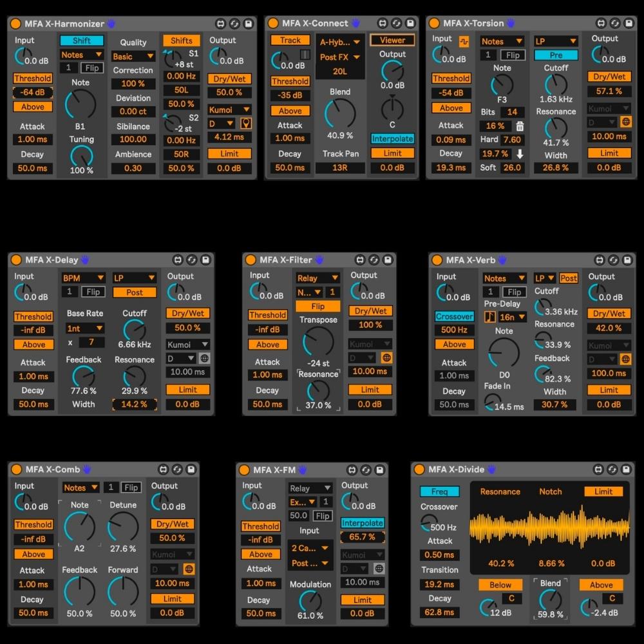Select the Freq mode in X-Divide
The height and width of the screenshot is (644, 644).
click(x=439, y=491)
